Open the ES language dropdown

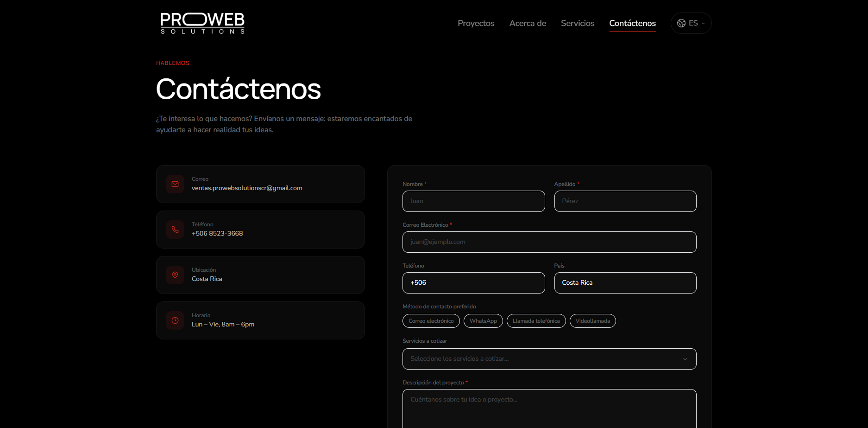[x=691, y=23]
